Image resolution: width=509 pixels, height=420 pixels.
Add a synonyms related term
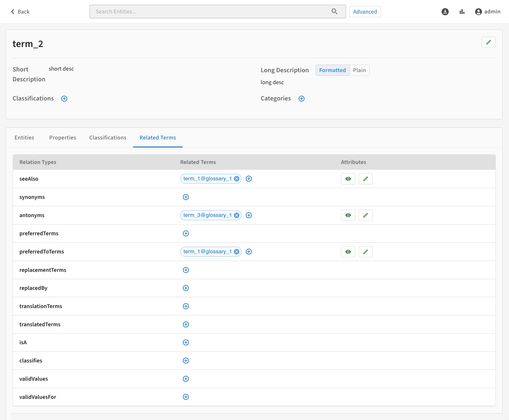coord(186,197)
